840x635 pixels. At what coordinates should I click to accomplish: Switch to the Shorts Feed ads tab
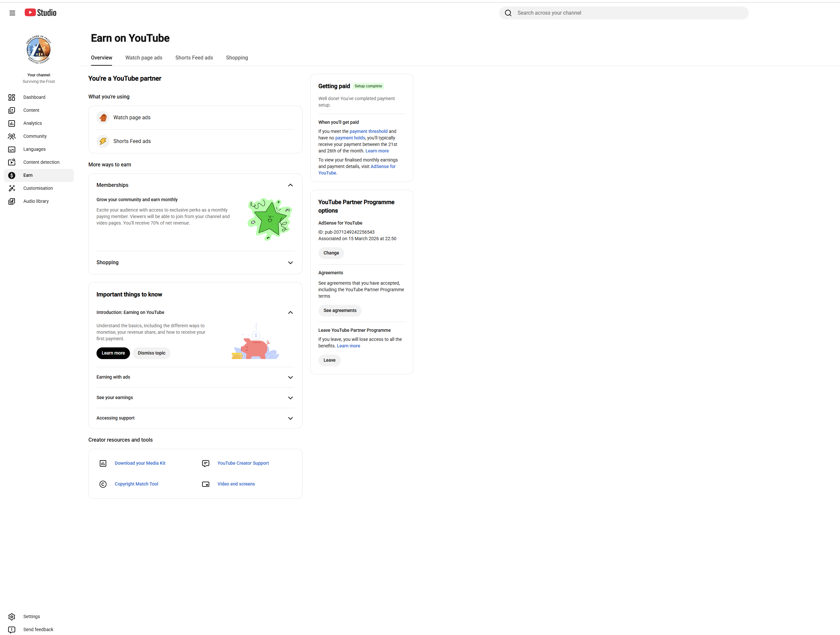(x=194, y=58)
